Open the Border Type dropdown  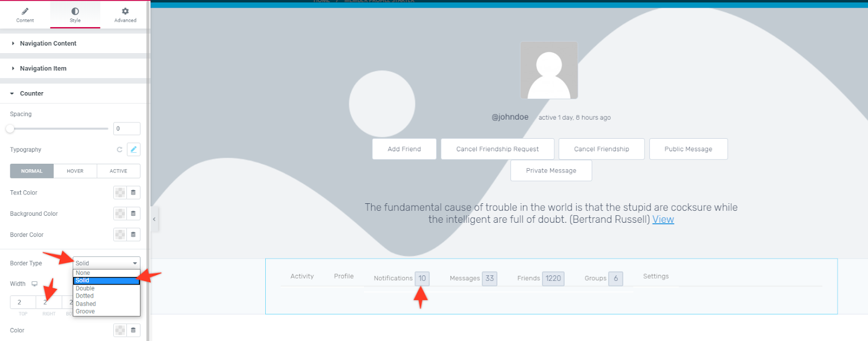pos(106,263)
